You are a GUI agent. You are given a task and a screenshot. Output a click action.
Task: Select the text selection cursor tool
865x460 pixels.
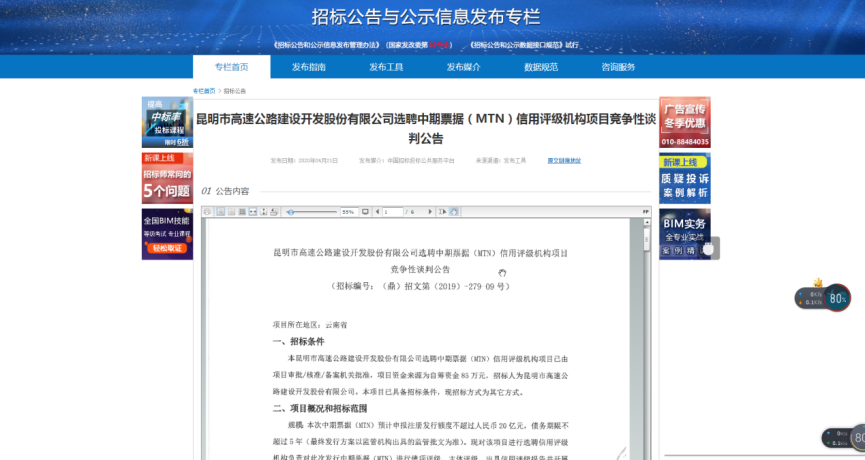442,212
